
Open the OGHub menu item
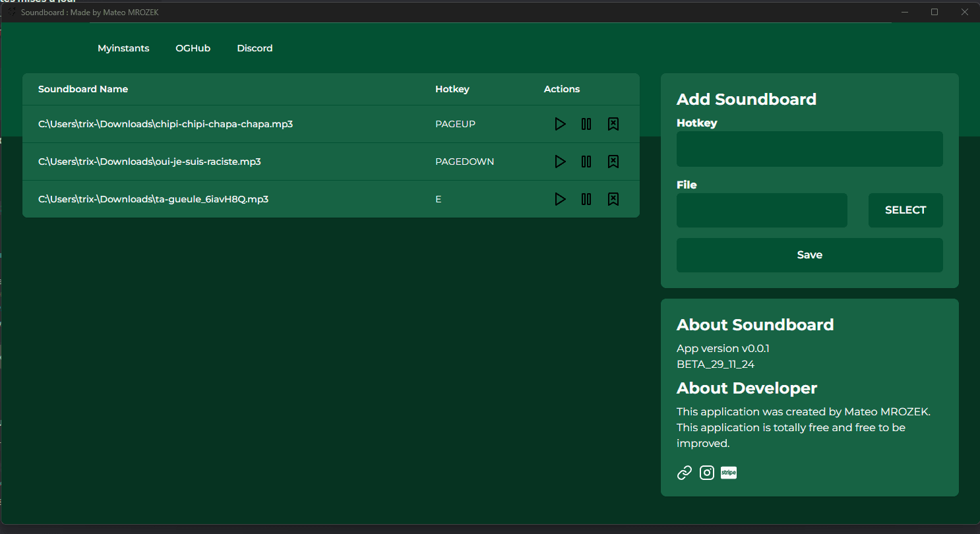[x=193, y=48]
